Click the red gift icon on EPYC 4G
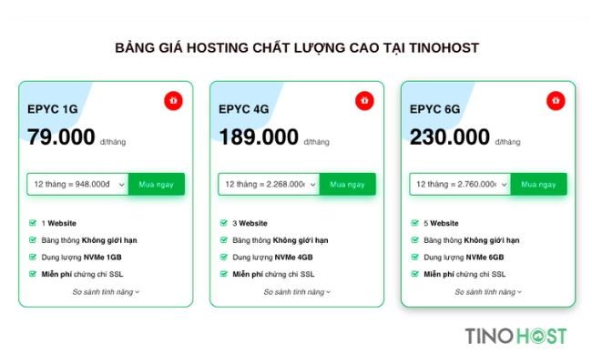 [x=364, y=101]
